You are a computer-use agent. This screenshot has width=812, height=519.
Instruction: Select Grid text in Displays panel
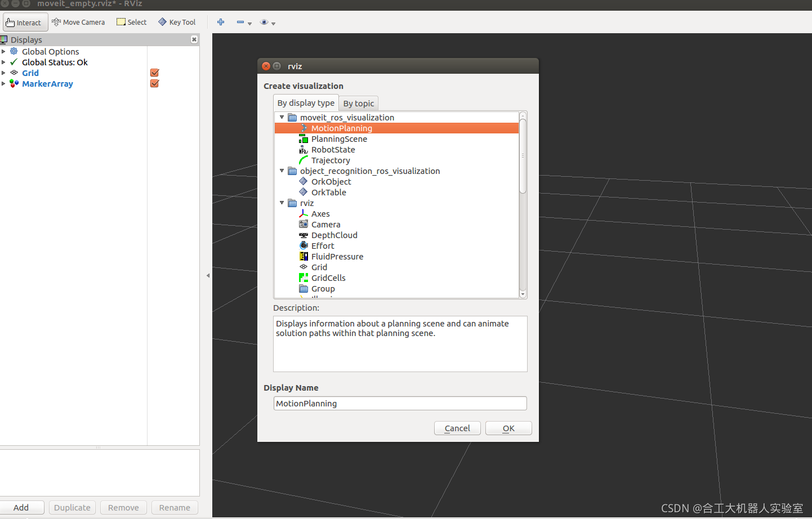pos(30,73)
